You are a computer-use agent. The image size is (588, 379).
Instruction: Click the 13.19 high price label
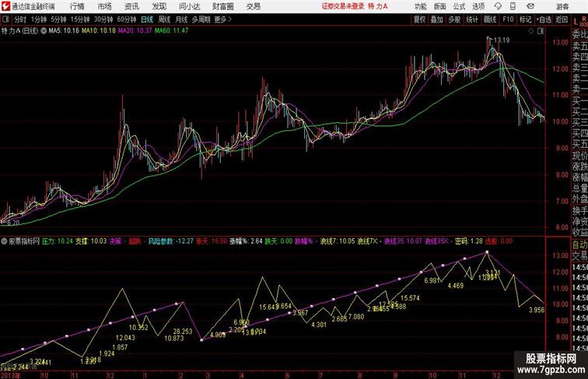502,40
